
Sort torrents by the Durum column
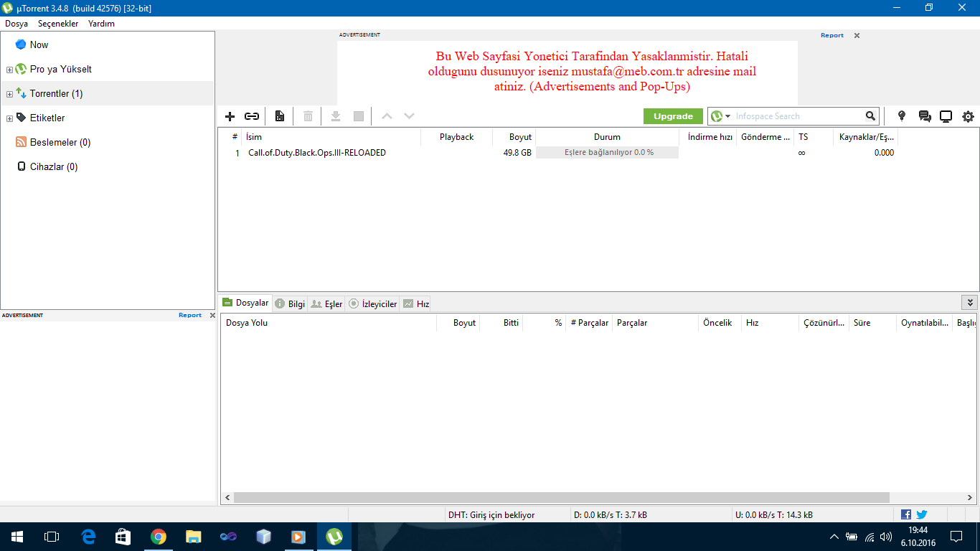[x=607, y=136]
